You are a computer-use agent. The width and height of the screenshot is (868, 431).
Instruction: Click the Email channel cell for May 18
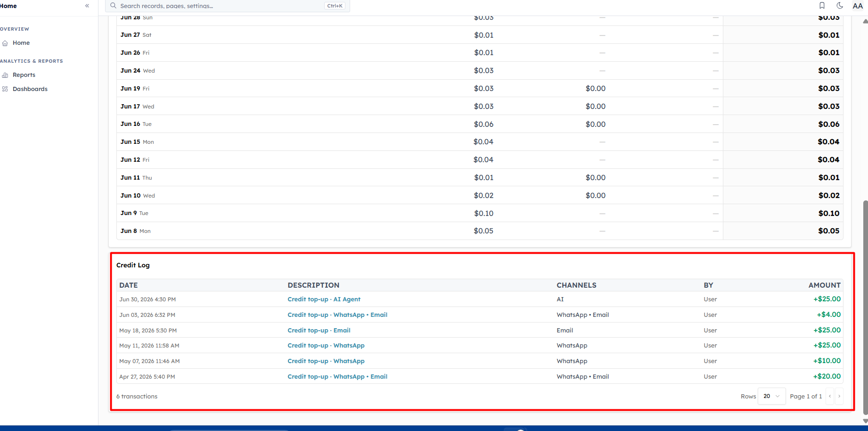point(565,330)
